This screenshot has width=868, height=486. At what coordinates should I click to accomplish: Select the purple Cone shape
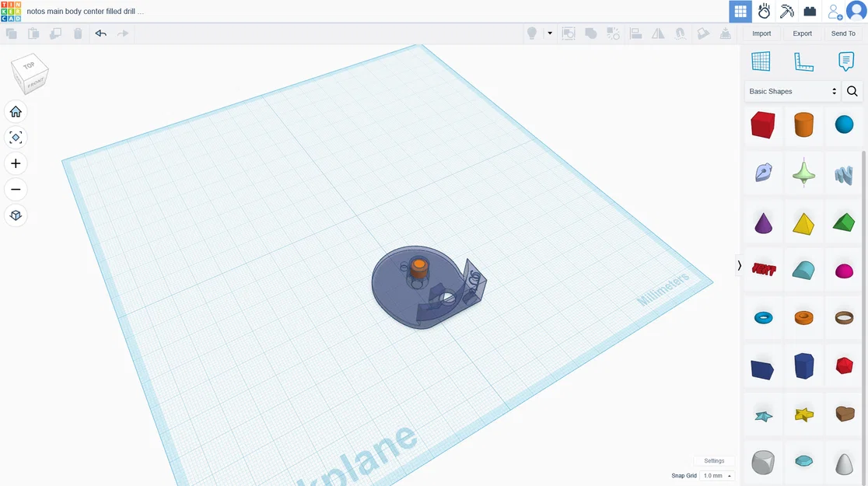(x=763, y=223)
